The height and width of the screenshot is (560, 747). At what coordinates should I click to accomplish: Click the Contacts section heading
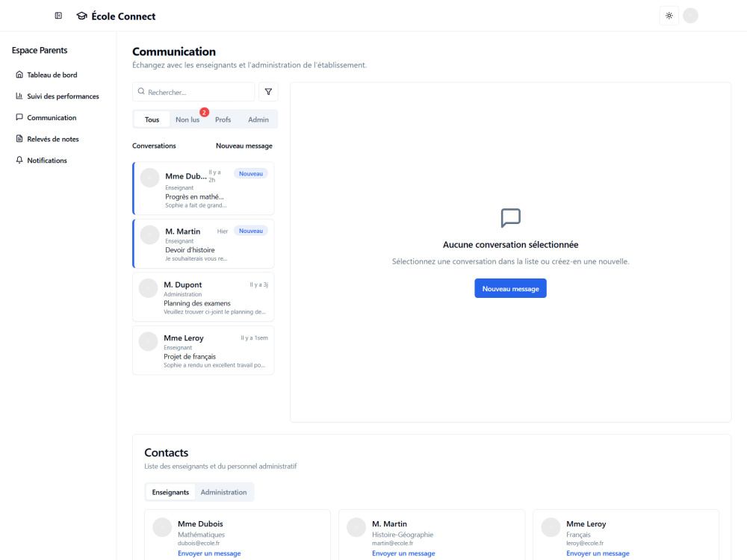pyautogui.click(x=167, y=453)
